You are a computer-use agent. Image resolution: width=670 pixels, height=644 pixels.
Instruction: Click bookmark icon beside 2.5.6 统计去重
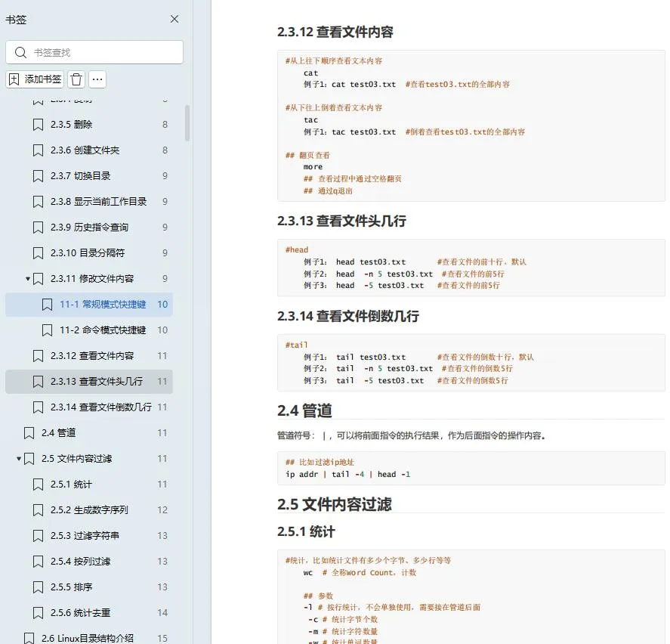38,613
